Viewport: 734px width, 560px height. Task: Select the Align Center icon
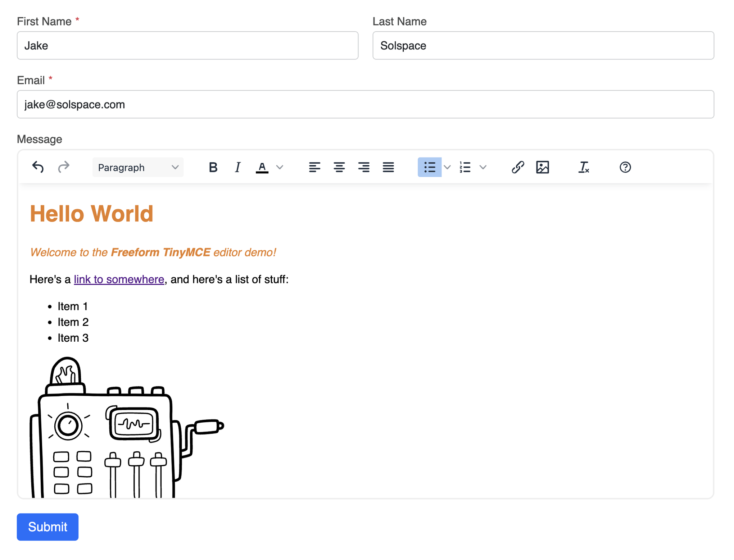(x=339, y=167)
